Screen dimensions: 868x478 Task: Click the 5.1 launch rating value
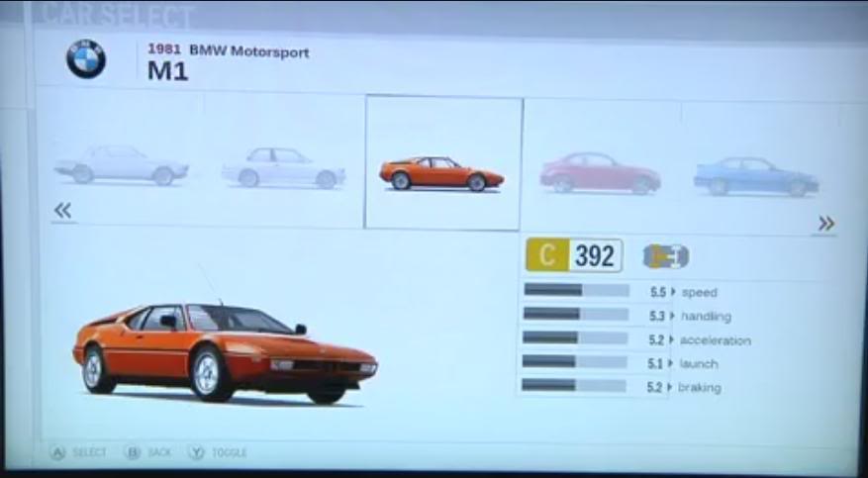tap(655, 363)
